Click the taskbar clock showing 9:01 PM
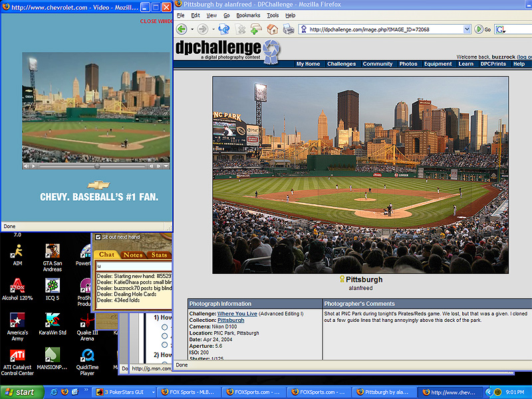 pos(515,392)
